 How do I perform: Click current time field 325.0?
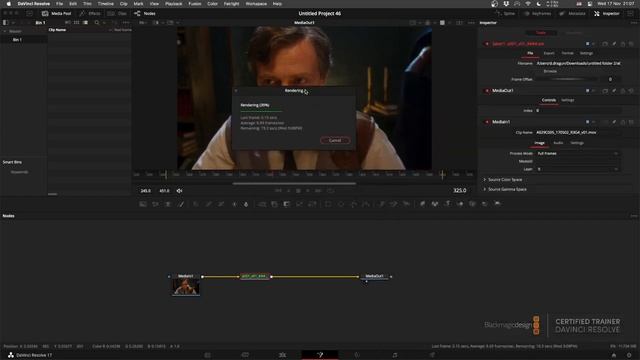pos(460,191)
